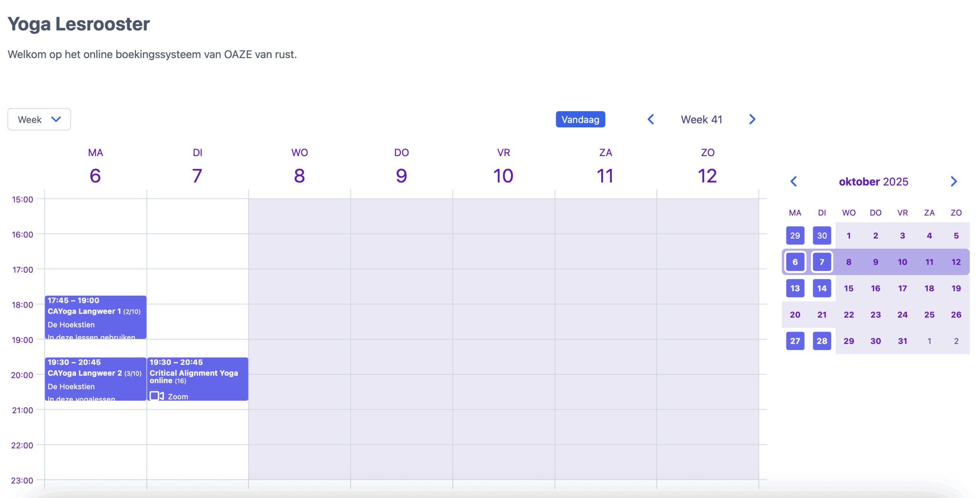Select October 14 in mini calendar

[822, 288]
